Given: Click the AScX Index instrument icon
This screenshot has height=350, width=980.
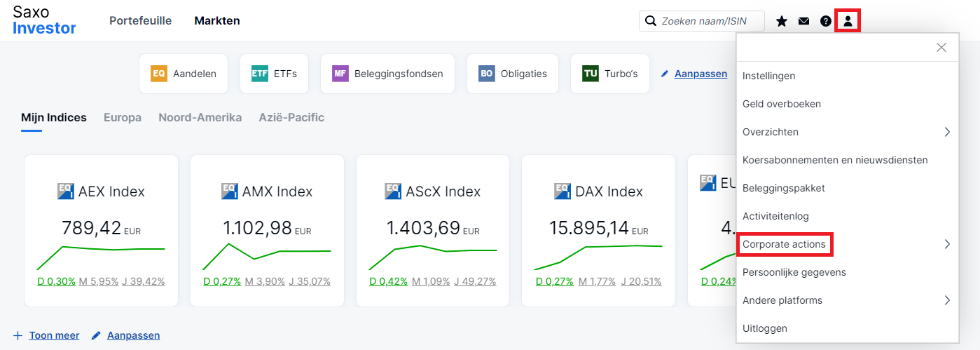Looking at the screenshot, I should click(394, 191).
